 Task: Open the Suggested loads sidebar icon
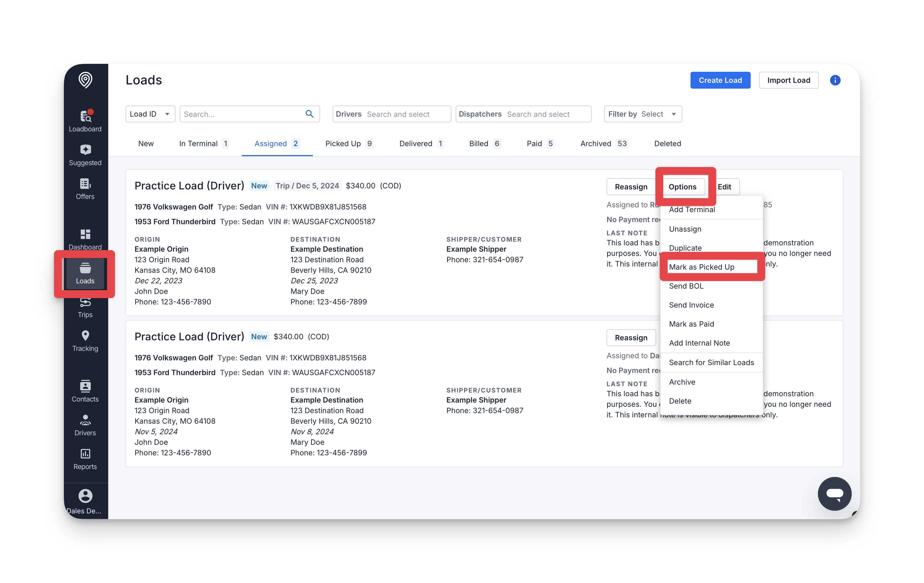click(85, 155)
